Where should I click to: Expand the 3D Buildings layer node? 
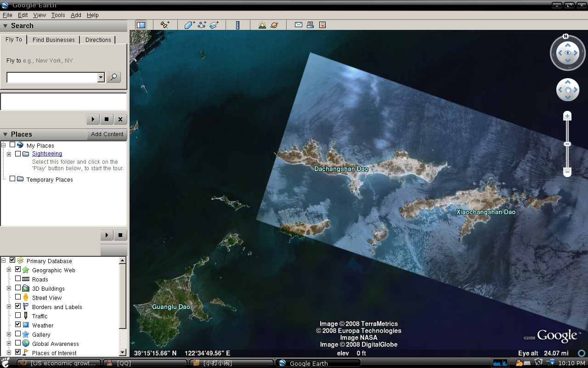tap(9, 288)
